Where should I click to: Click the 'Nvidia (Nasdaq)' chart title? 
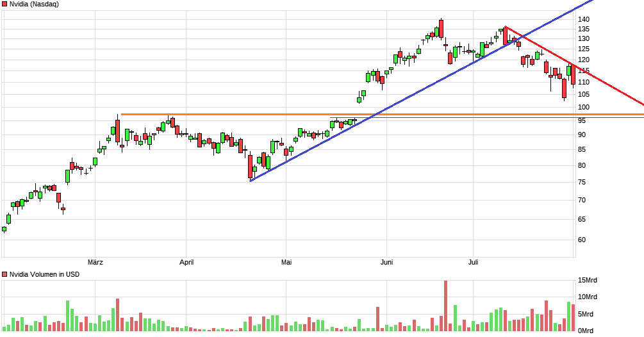[x=34, y=4]
